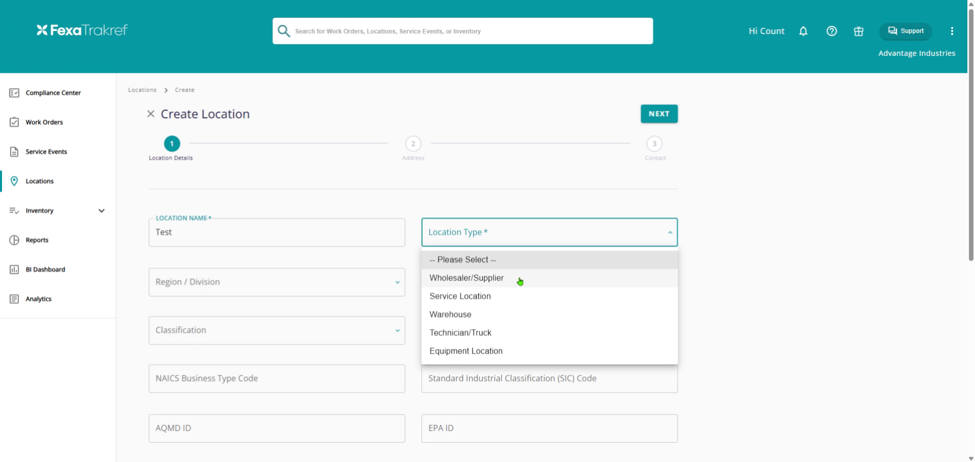Image resolution: width=975 pixels, height=462 pixels.
Task: Click the Fexa Trakref logo
Action: pos(82,30)
